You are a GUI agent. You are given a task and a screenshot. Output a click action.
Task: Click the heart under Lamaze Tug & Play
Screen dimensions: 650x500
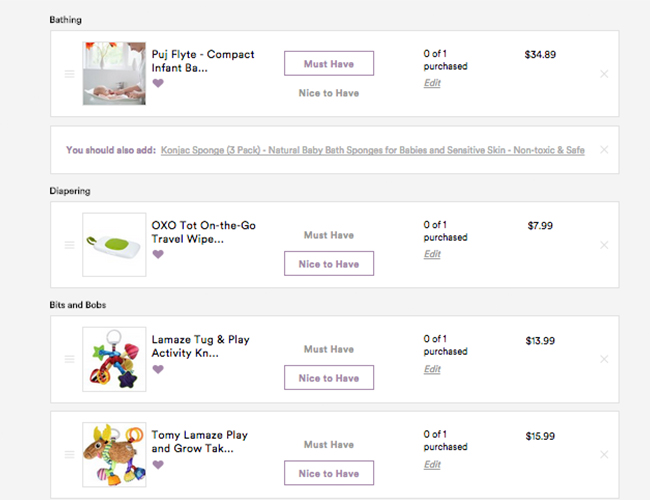point(158,369)
